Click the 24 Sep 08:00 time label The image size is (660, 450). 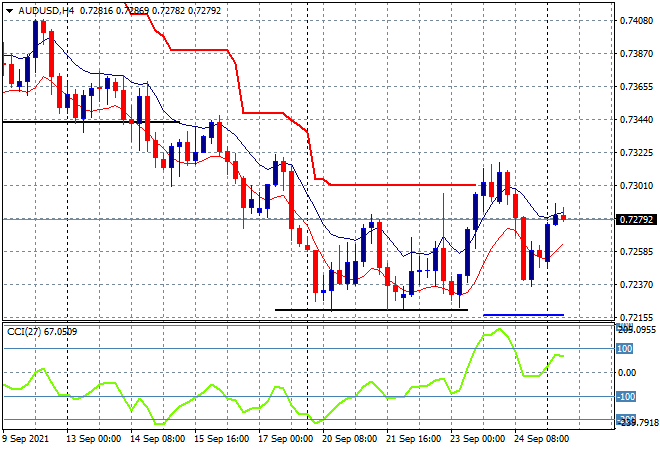[x=541, y=439]
